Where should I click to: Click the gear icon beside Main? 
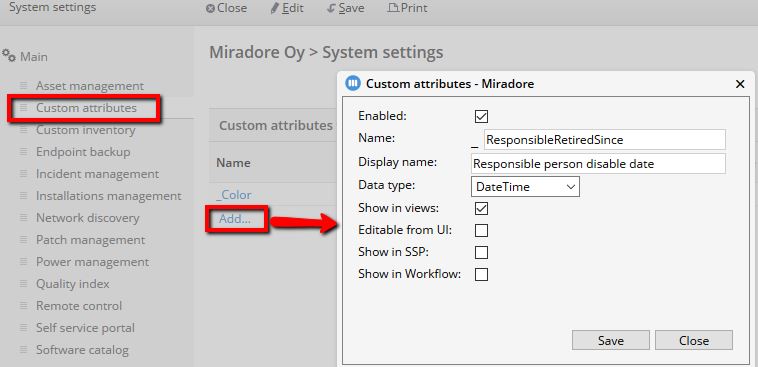click(x=9, y=56)
